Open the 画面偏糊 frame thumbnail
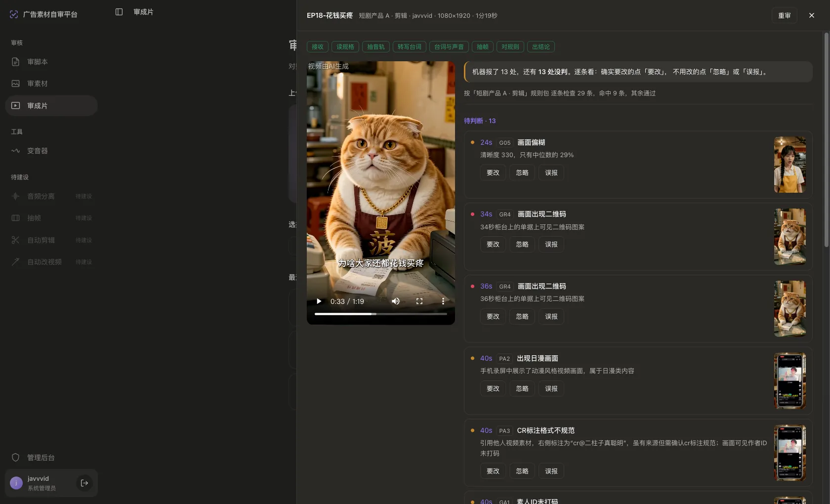Image resolution: width=830 pixels, height=504 pixels. point(790,165)
